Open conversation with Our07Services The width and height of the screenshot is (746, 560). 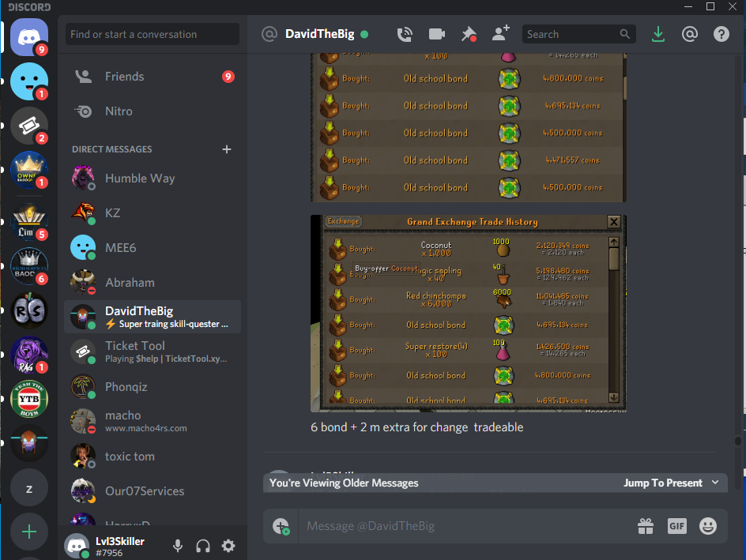[x=153, y=491]
